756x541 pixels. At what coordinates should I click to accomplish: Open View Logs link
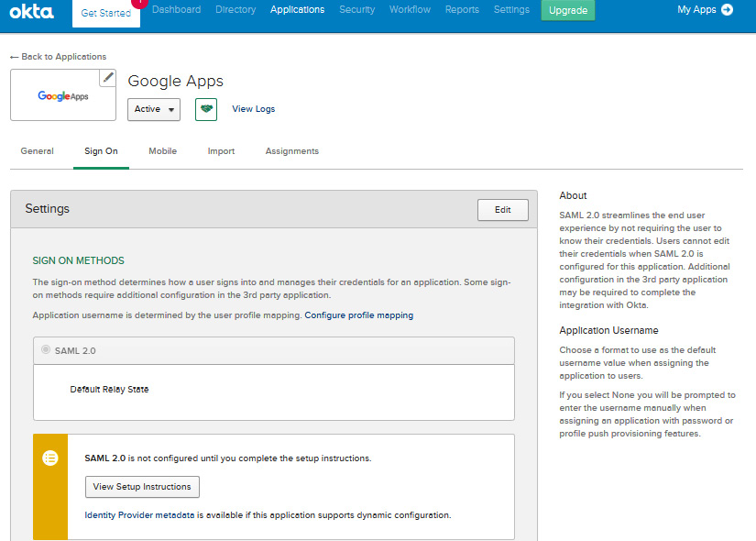tap(254, 109)
